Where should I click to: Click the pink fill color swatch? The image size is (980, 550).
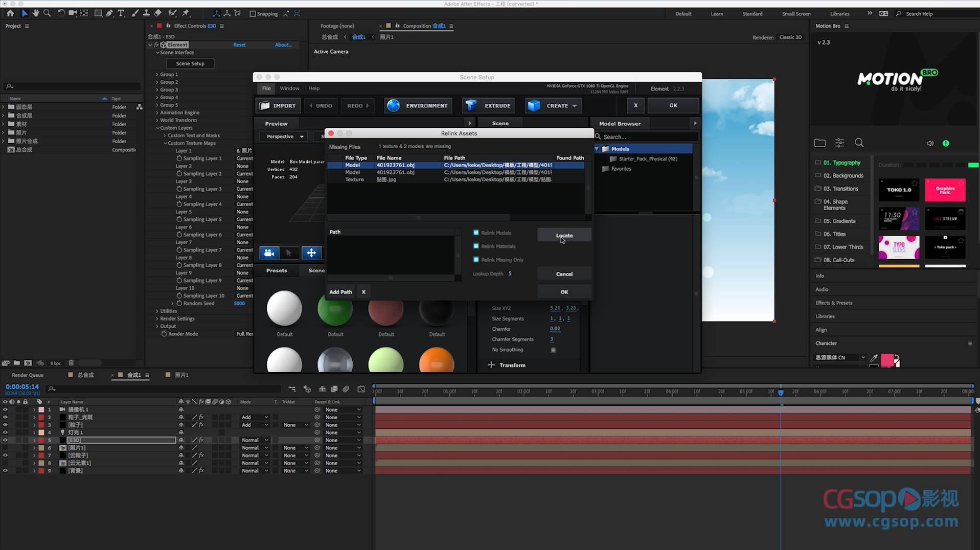(x=887, y=359)
